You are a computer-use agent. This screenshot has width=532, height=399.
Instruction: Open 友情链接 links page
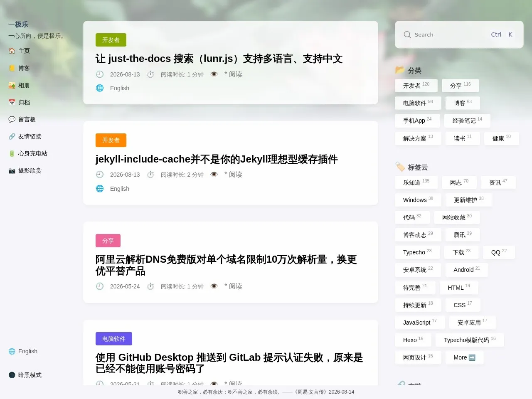tap(25, 136)
